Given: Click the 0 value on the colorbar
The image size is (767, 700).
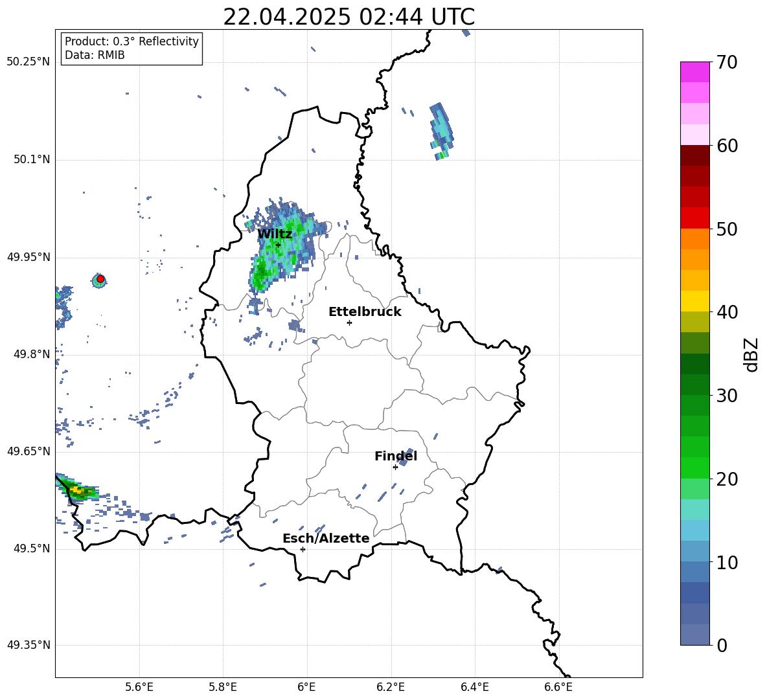Looking at the screenshot, I should pos(722,645).
